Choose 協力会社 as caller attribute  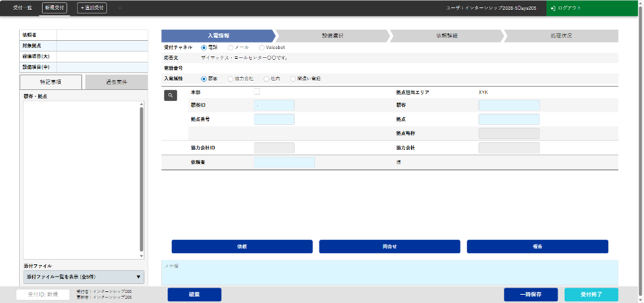[230, 78]
